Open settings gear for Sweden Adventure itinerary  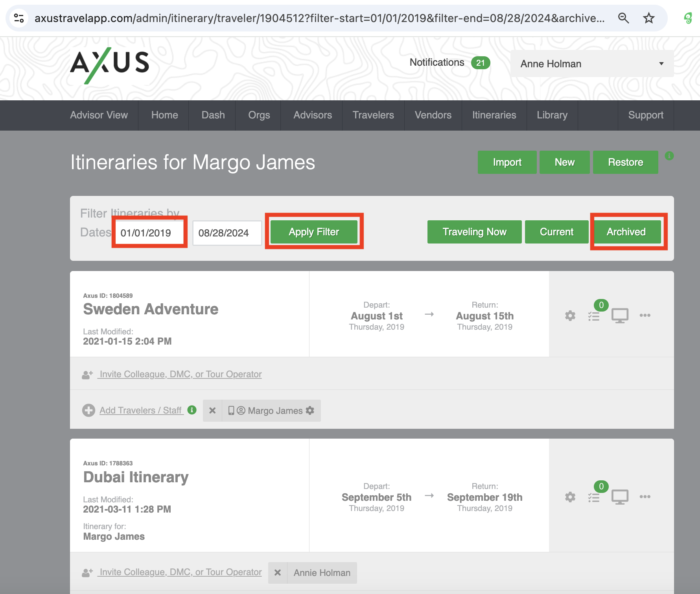570,315
